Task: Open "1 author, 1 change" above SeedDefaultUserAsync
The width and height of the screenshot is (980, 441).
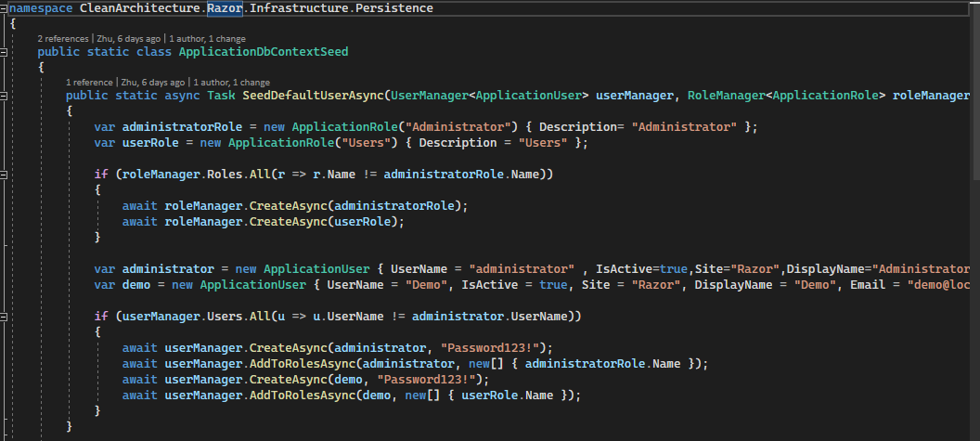Action: 232,83
